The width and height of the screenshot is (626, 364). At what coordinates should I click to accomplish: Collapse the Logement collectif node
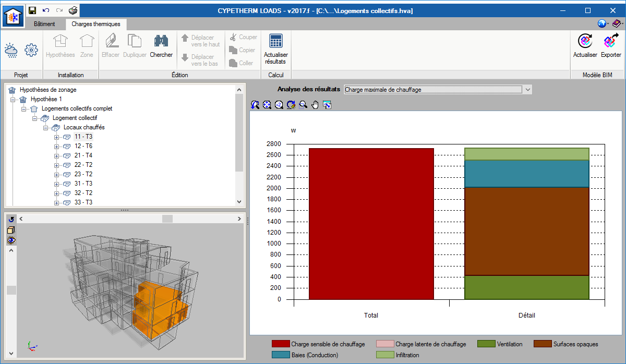click(35, 118)
